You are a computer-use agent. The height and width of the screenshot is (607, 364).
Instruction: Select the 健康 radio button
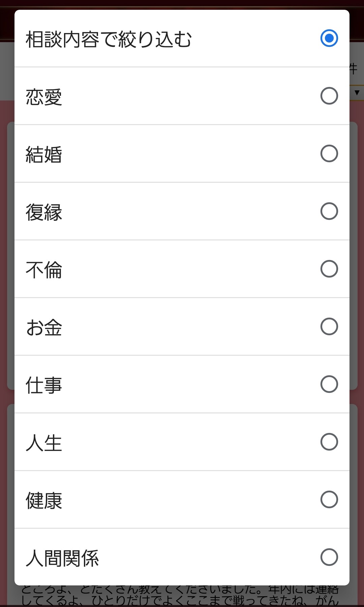coord(329,499)
